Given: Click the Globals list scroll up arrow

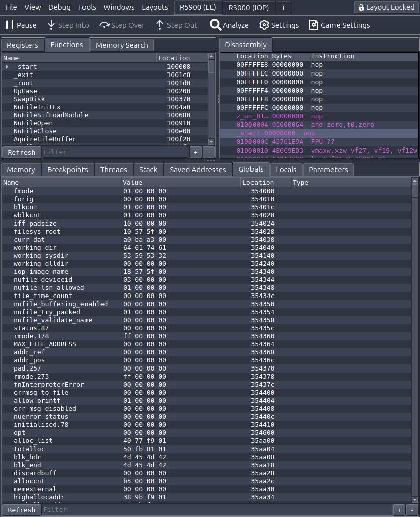Looking at the screenshot, I should (415, 181).
